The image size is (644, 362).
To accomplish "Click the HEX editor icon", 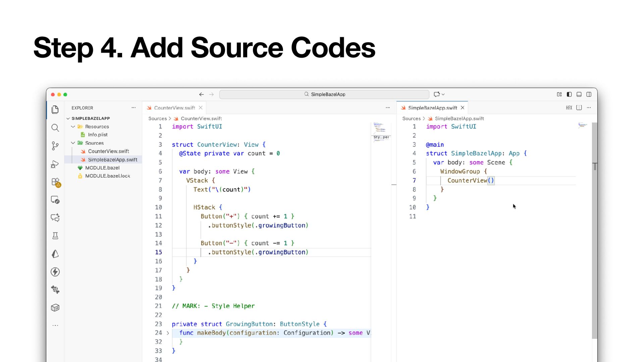I will click(569, 108).
